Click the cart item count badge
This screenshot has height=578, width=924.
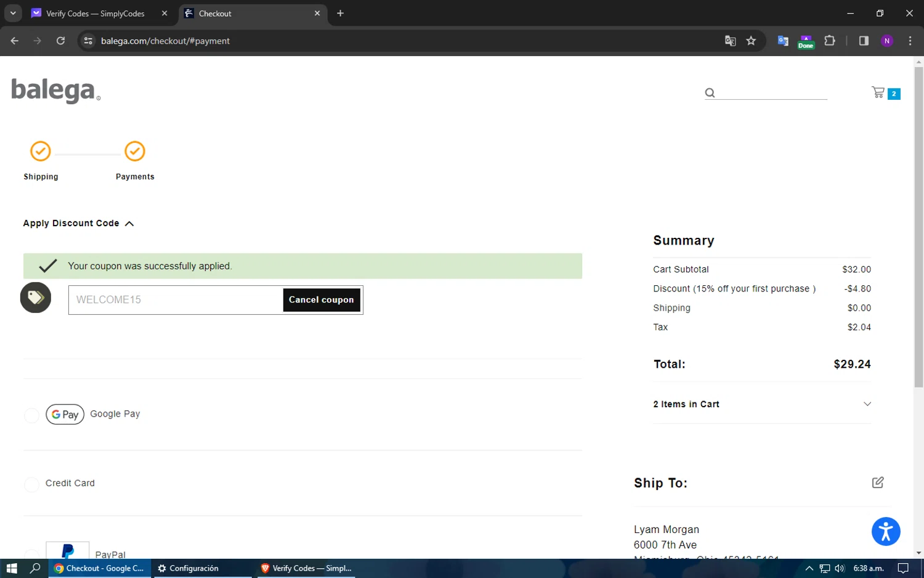(x=894, y=94)
